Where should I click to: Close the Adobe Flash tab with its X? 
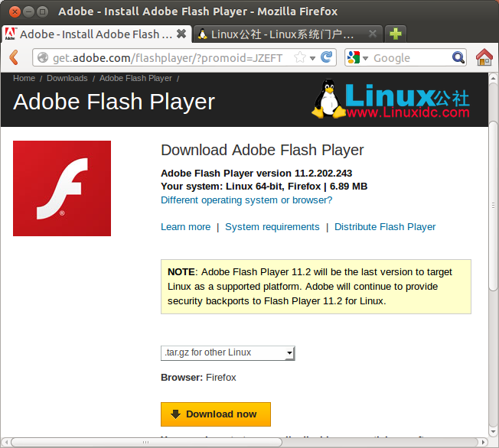181,34
